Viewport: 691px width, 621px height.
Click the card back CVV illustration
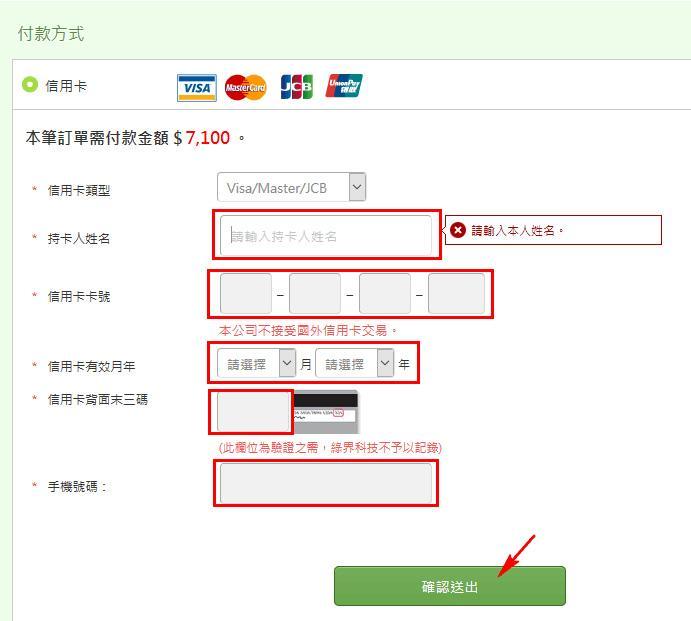(326, 412)
